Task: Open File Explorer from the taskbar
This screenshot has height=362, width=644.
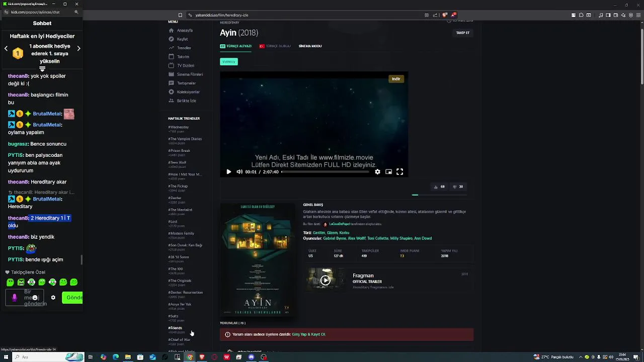Action: coord(128,357)
